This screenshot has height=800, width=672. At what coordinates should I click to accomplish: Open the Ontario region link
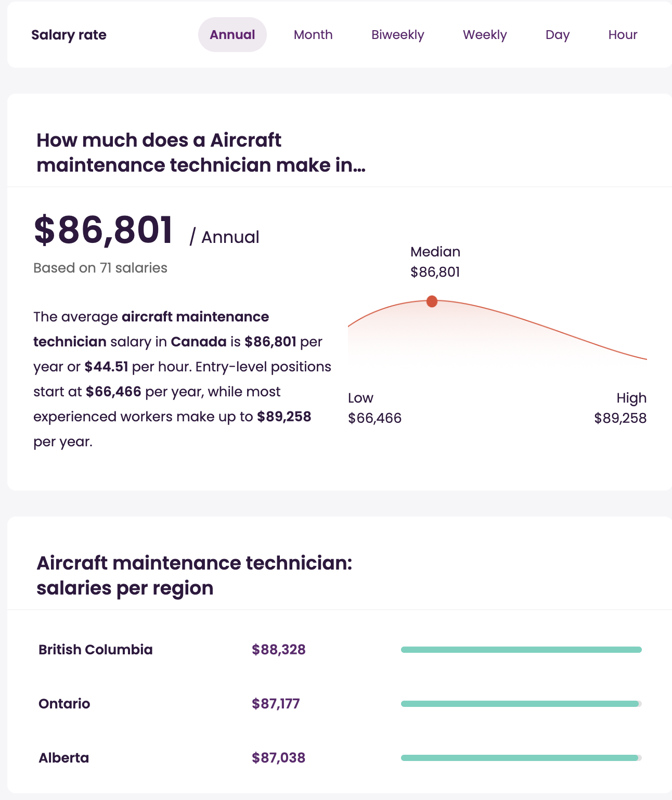pos(64,704)
